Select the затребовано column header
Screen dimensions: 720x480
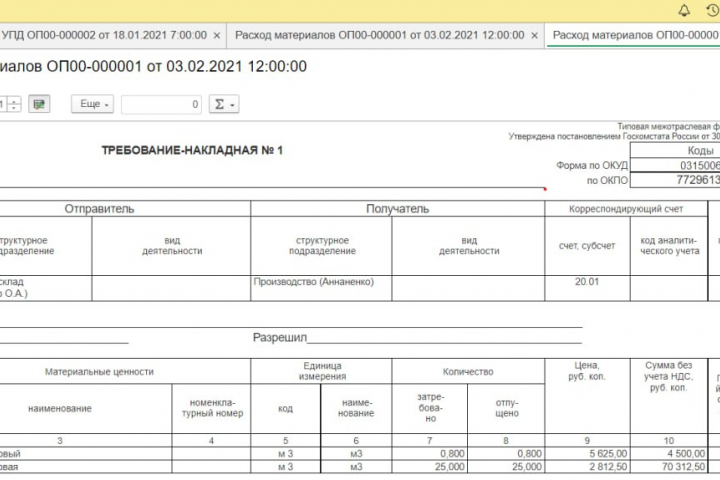430,408
